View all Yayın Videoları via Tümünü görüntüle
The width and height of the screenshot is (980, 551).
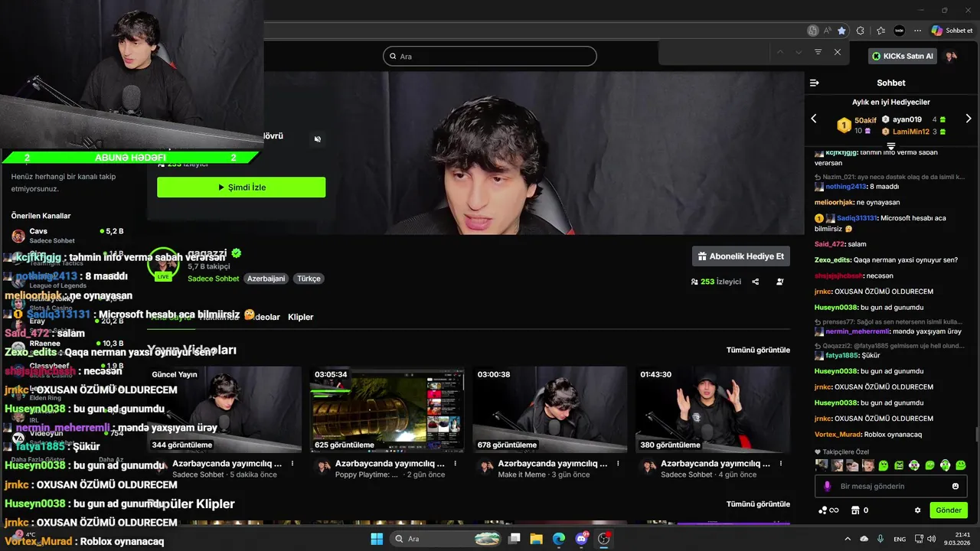point(758,350)
